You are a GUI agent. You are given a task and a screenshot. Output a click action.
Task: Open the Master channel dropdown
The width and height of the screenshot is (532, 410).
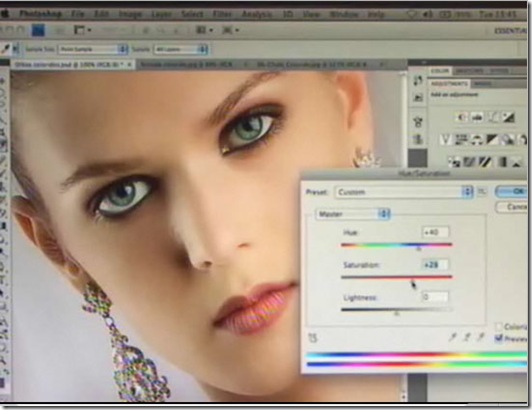(x=353, y=214)
